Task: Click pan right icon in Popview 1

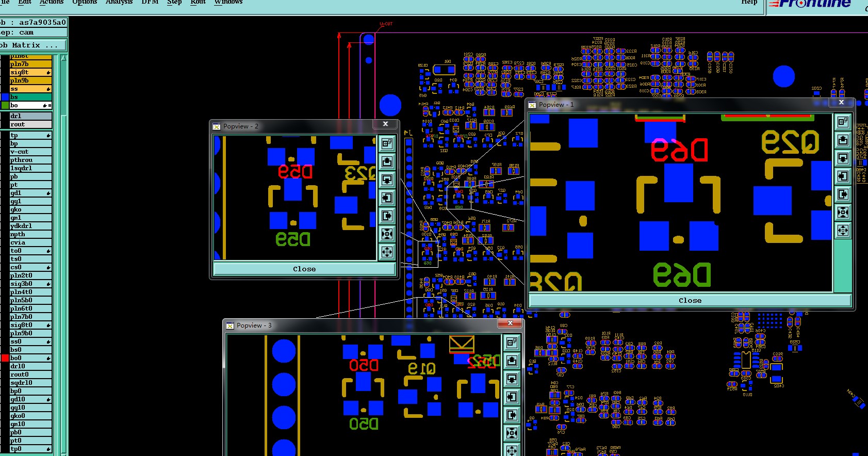Action: [843, 194]
